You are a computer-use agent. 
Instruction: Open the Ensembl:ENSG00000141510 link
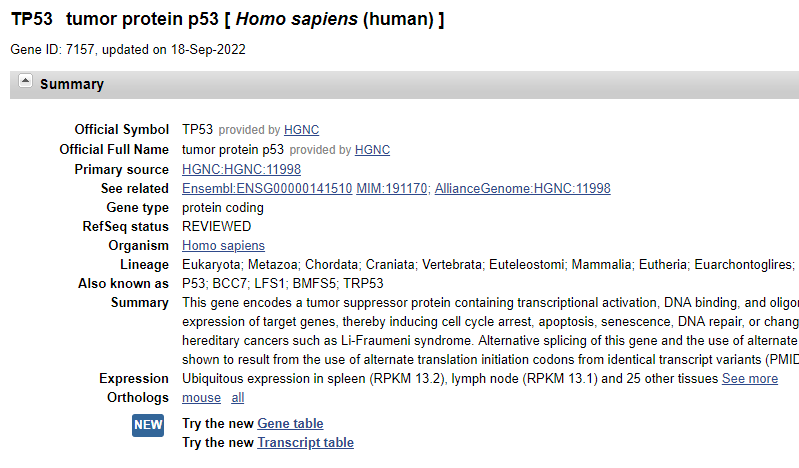pyautogui.click(x=267, y=189)
